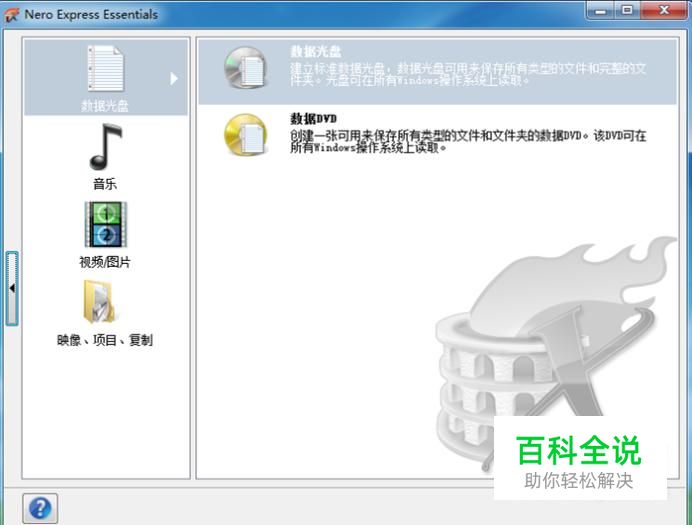The image size is (692, 525).
Task: Click the 音乐 label in sidebar
Action: point(105,184)
